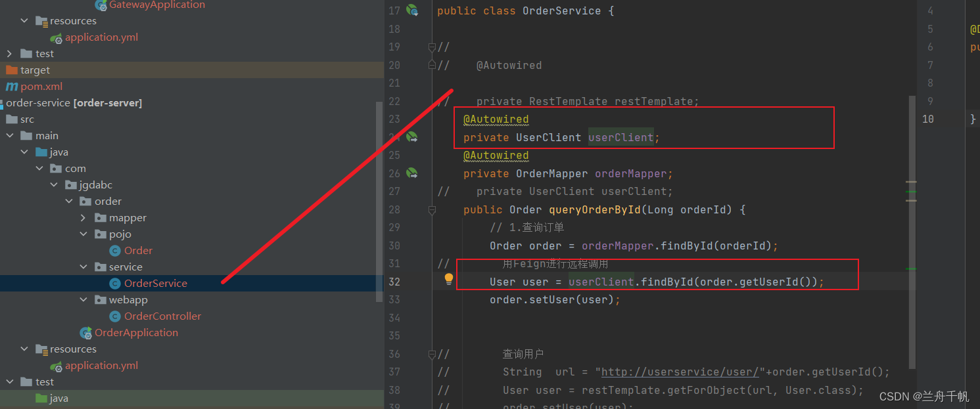
Task: Click the pojo package icon
Action: click(x=100, y=234)
